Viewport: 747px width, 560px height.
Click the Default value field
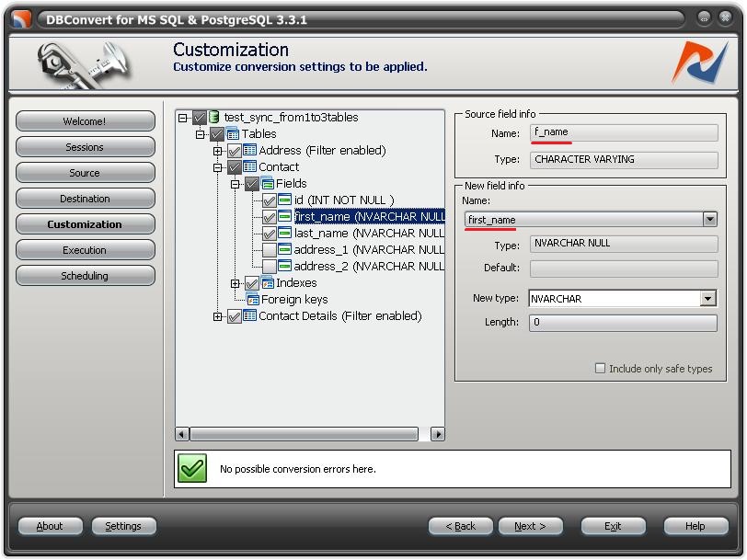tap(624, 268)
